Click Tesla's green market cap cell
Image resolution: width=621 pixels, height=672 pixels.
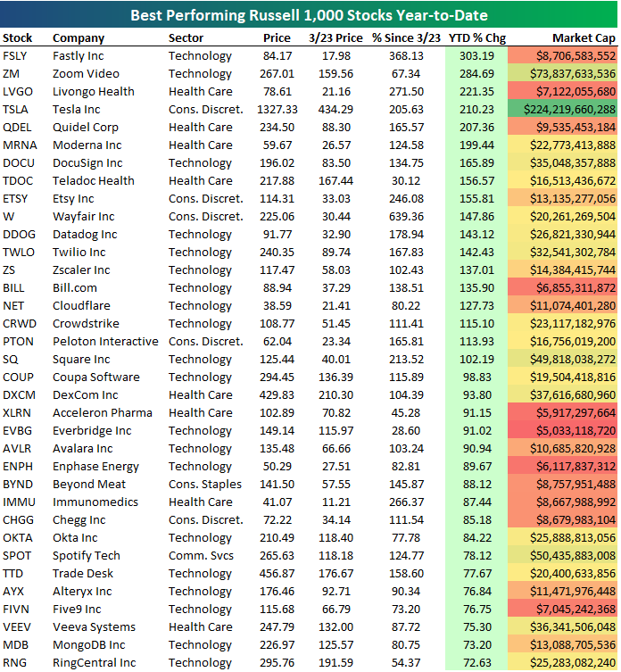pyautogui.click(x=562, y=110)
